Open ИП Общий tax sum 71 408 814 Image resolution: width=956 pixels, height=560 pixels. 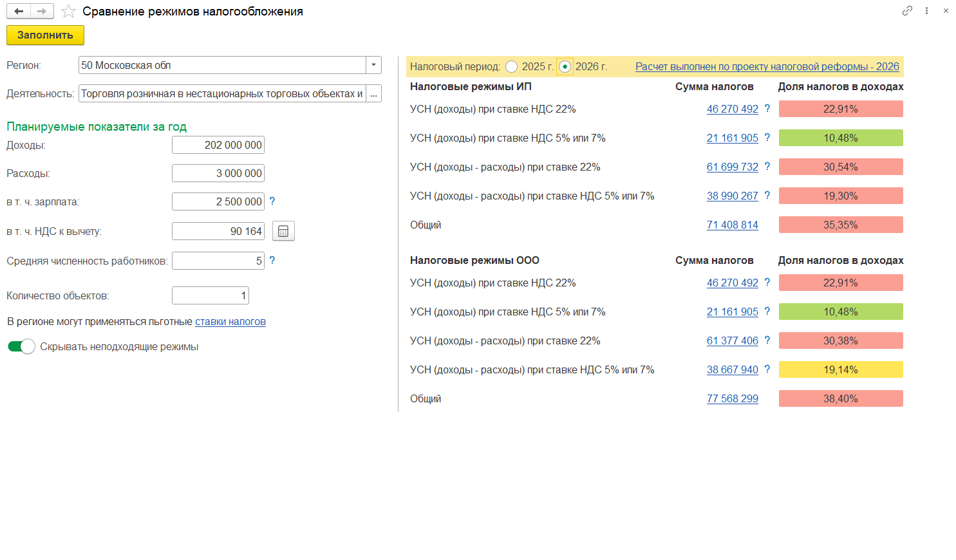(x=732, y=225)
